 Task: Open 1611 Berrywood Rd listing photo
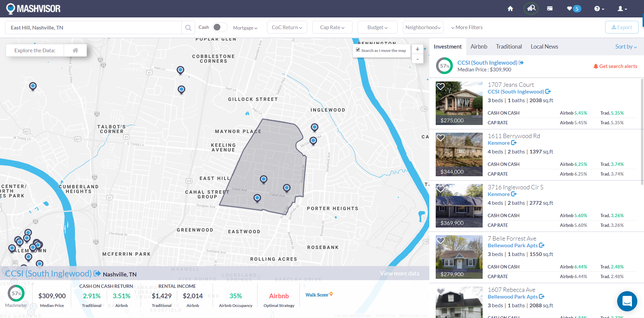[x=459, y=154]
